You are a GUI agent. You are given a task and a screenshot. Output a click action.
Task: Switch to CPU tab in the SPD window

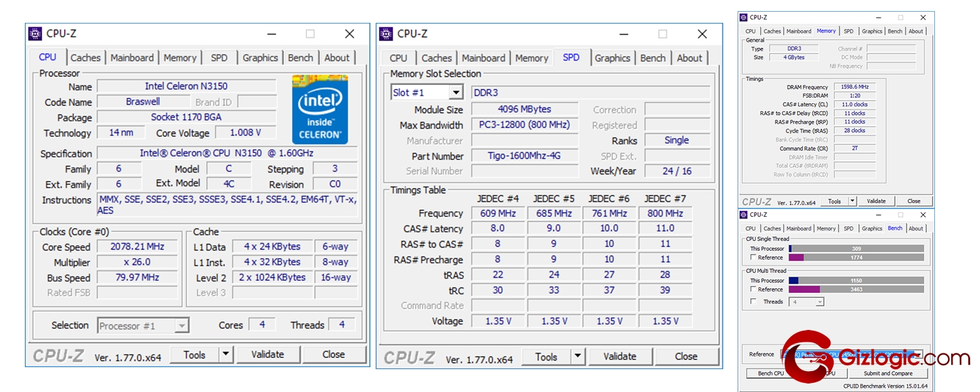click(x=398, y=57)
